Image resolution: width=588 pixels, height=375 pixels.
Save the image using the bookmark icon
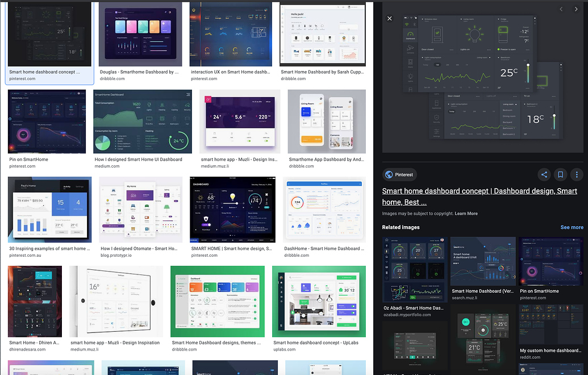(x=560, y=174)
